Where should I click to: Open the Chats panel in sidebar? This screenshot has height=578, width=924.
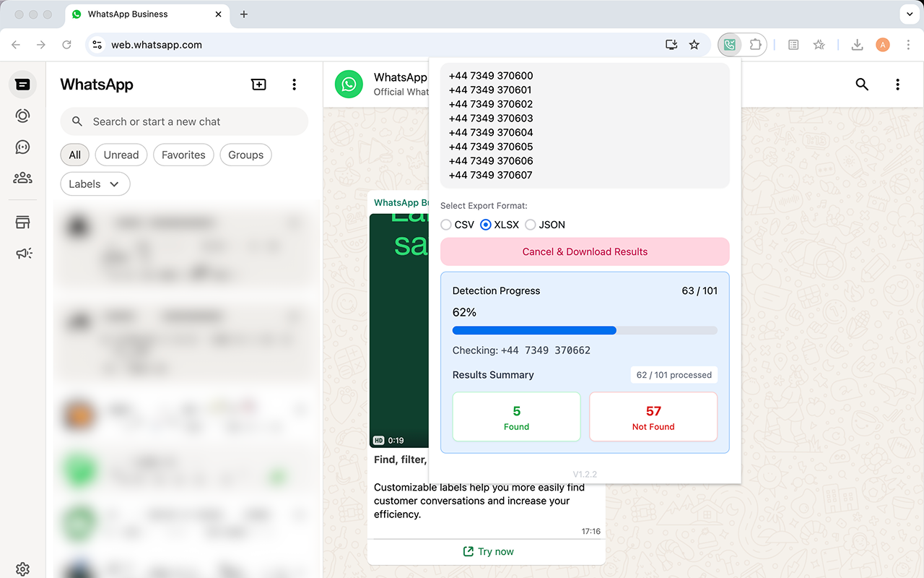(22, 84)
